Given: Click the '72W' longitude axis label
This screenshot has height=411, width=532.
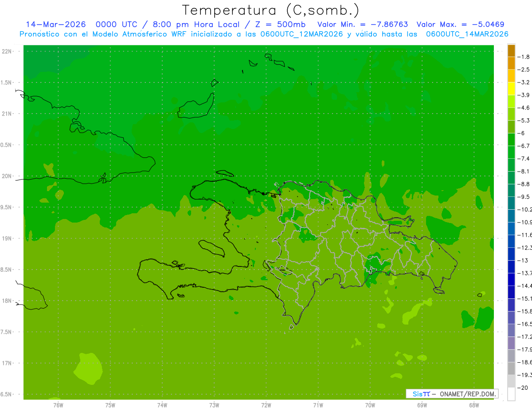Looking at the screenshot, I should click(266, 405).
